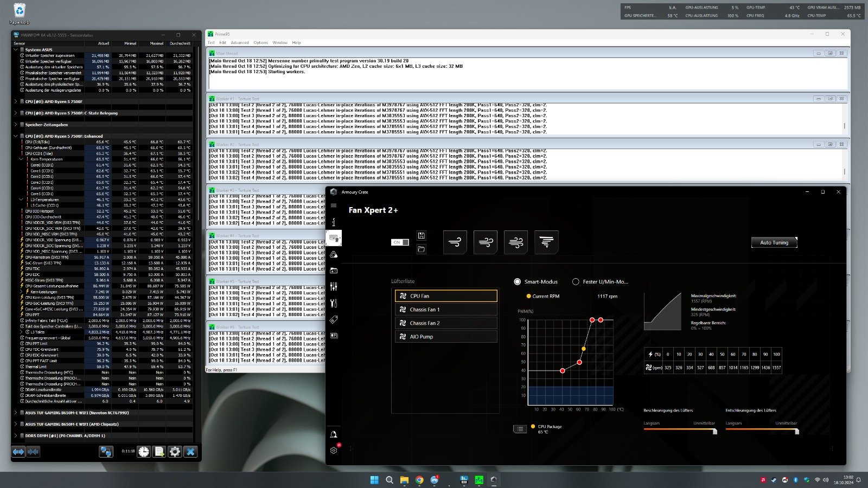Open the Game Library icon in Armoury Crate sidebar
This screenshot has height=488, width=868.
click(x=334, y=270)
